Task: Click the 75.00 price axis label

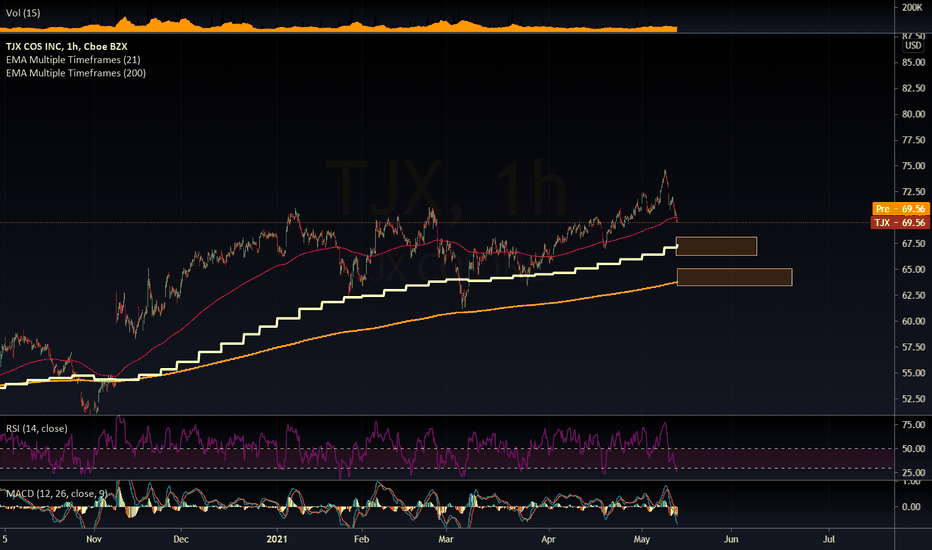Action: pyautogui.click(x=913, y=166)
